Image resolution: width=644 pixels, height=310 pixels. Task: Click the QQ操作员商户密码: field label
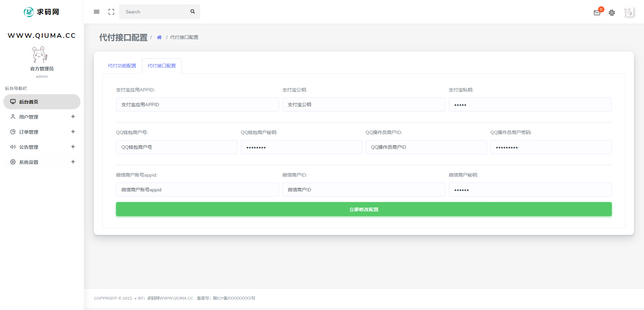tap(511, 132)
